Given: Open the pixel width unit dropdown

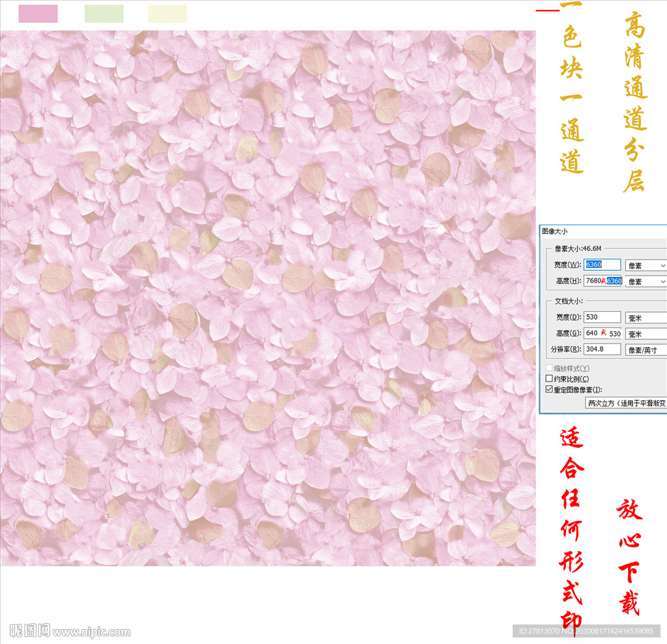Looking at the screenshot, I should click(645, 265).
